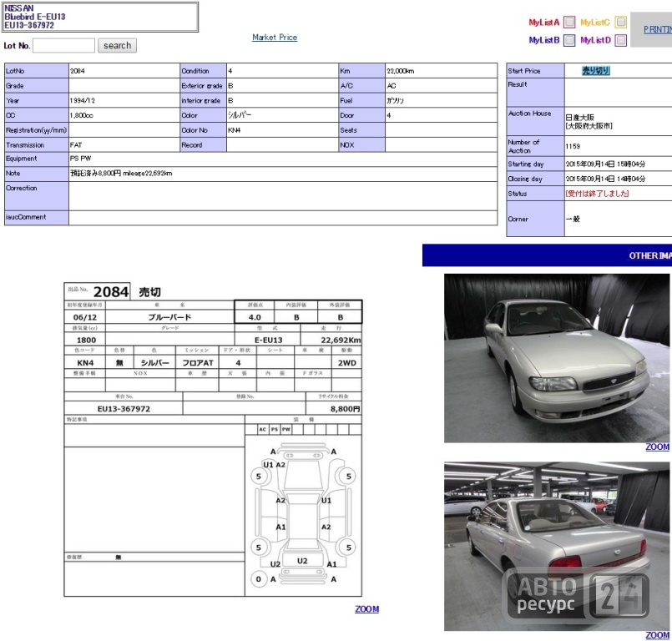The height and width of the screenshot is (641, 672).
Task: Select the Fuel value ガソリン
Action: tap(395, 101)
